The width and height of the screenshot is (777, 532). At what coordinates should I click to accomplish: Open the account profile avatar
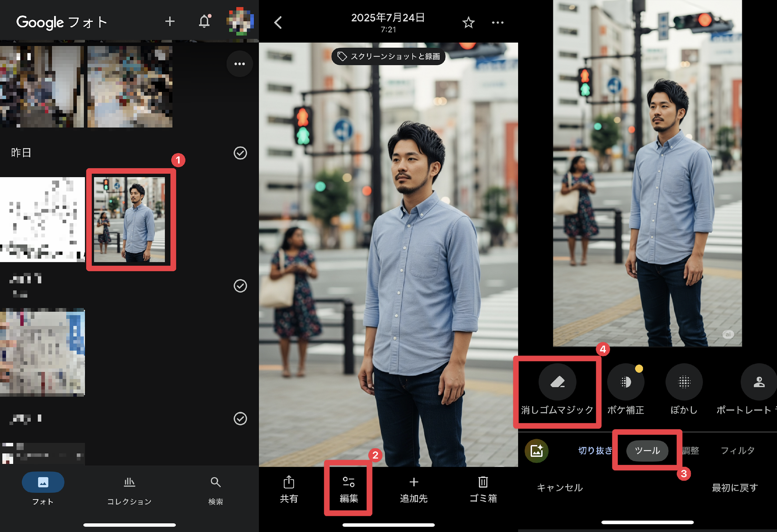point(240,21)
